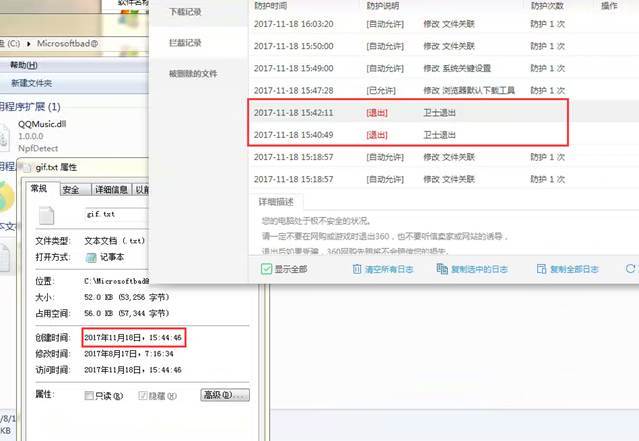Click the gif.txt 属性 title bar icon
Screen dimensions: 639x441
pos(27,168)
